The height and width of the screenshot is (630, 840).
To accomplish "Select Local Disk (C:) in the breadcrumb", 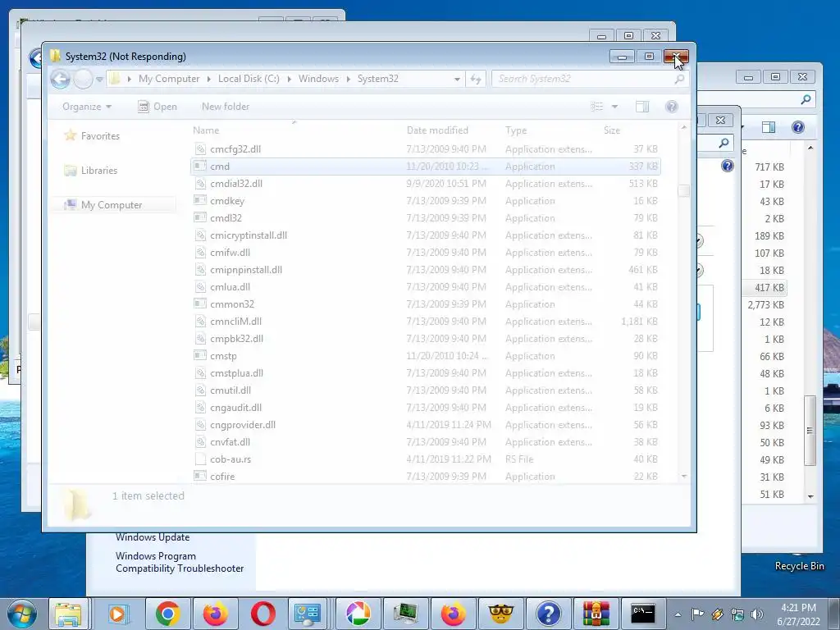I will pos(249,79).
